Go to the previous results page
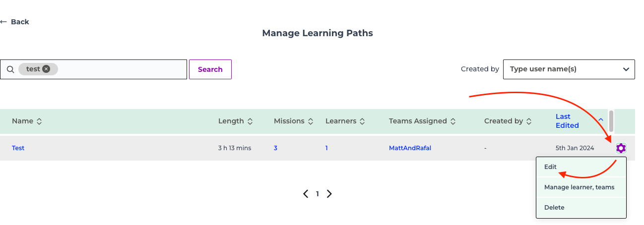The height and width of the screenshot is (225, 644). (x=306, y=194)
